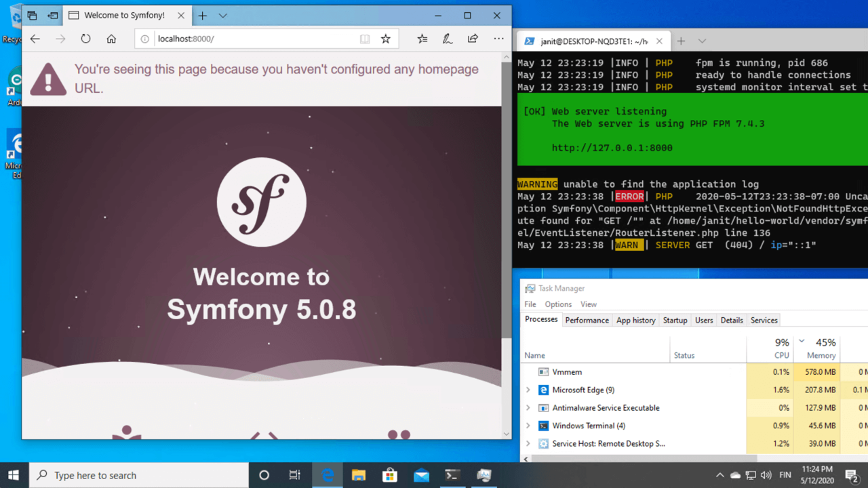Switch to Windows Terminal on taskbar
The image size is (868, 488).
pyautogui.click(x=452, y=475)
